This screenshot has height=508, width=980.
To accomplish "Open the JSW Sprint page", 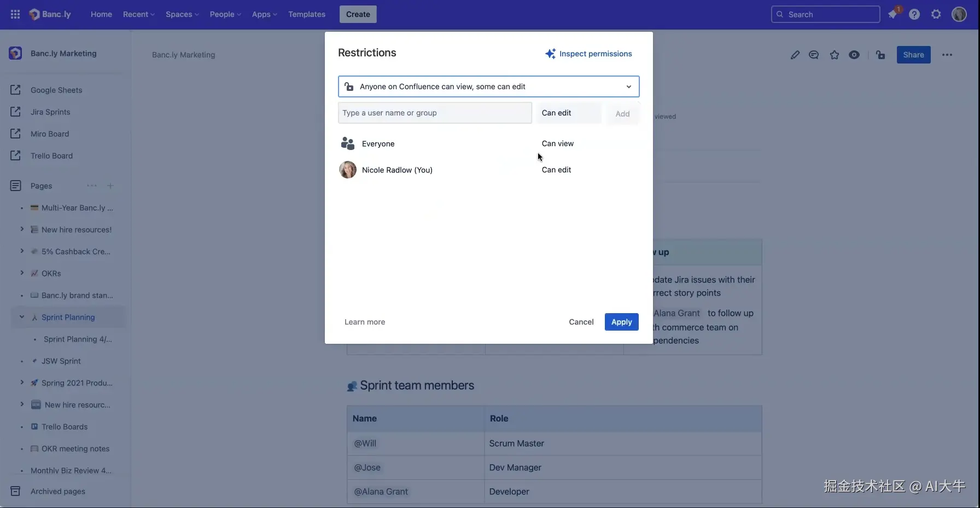I will click(x=61, y=361).
